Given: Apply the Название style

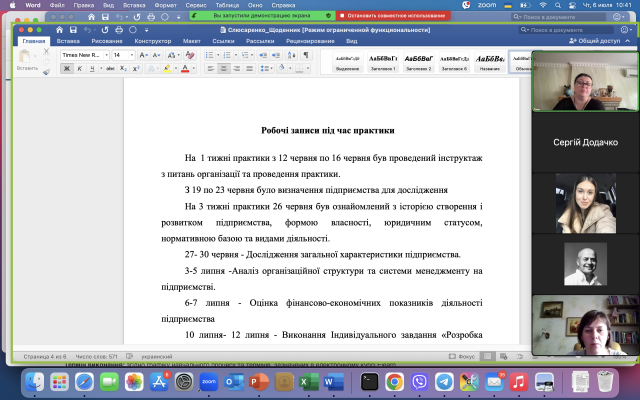Looking at the screenshot, I should tap(489, 62).
